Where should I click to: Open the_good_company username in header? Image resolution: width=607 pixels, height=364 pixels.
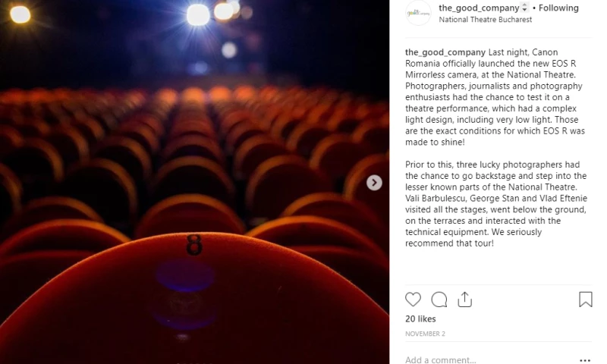coord(479,8)
